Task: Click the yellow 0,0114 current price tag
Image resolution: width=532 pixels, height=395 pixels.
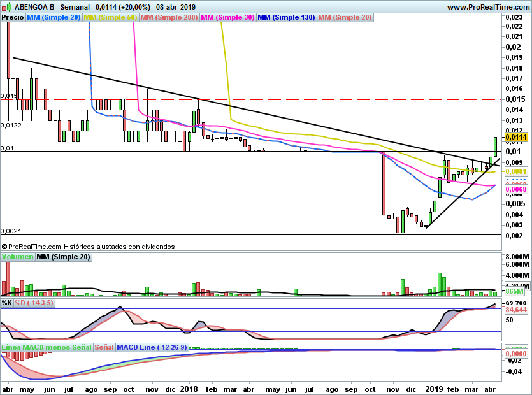Action: (x=517, y=137)
